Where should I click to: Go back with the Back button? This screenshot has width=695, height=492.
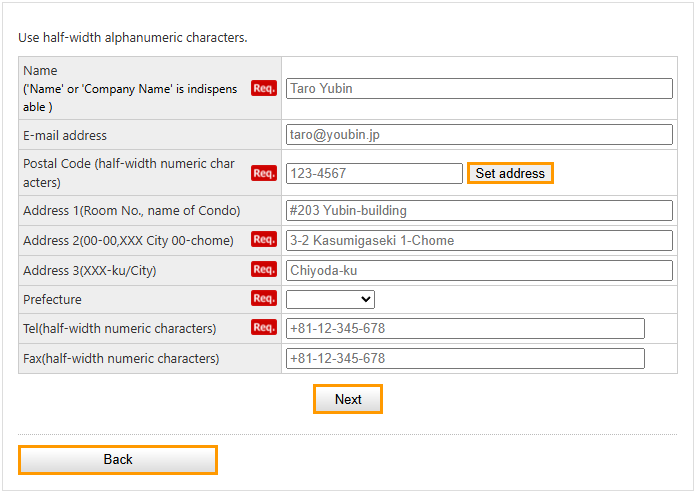(118, 459)
